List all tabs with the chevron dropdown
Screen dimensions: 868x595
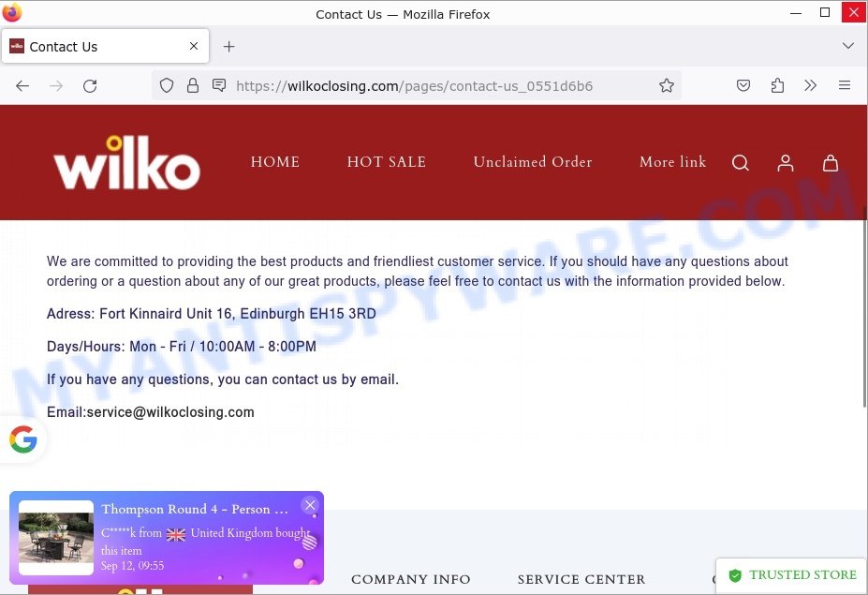tap(847, 45)
